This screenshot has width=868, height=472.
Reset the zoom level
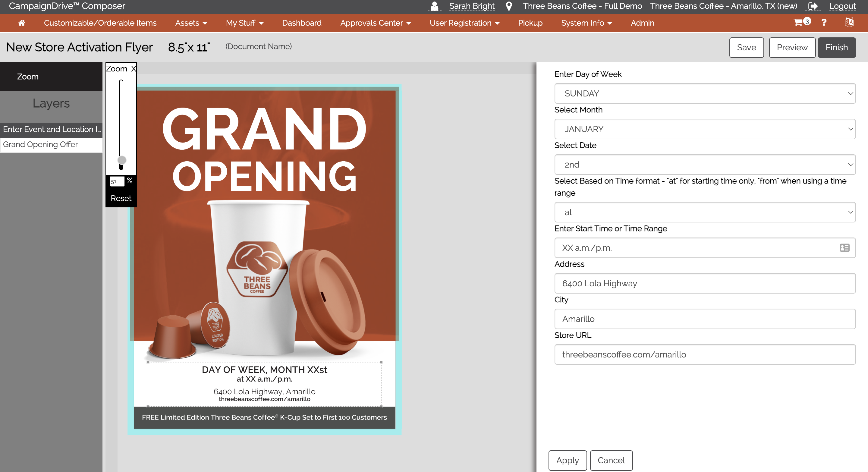pyautogui.click(x=121, y=198)
